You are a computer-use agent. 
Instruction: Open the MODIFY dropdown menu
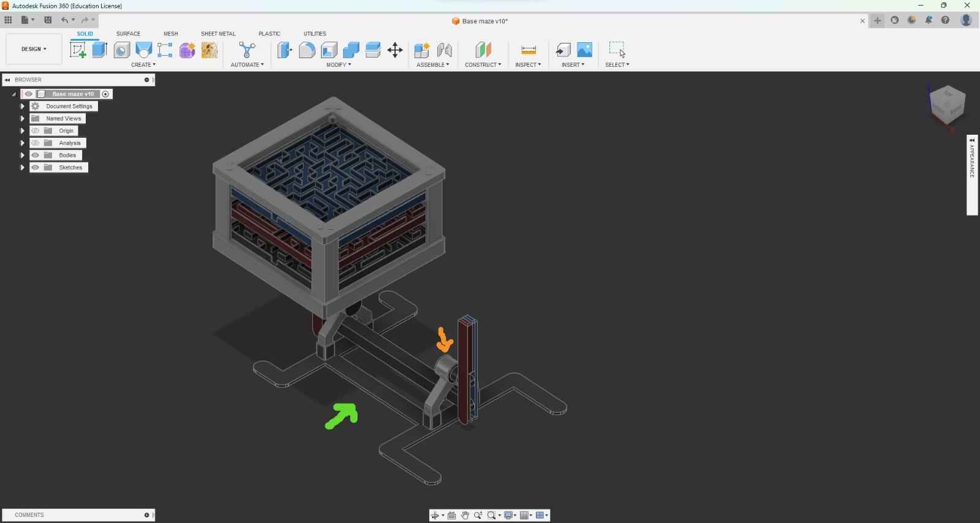339,64
